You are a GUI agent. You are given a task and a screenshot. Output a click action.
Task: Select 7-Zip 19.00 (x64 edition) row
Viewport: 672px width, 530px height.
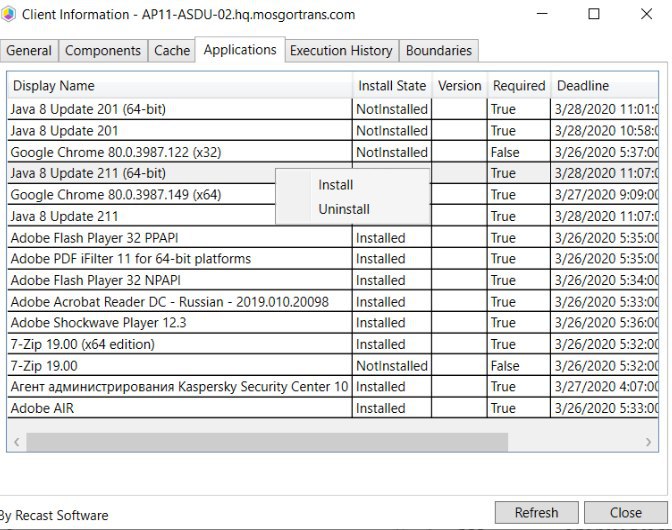pos(333,344)
